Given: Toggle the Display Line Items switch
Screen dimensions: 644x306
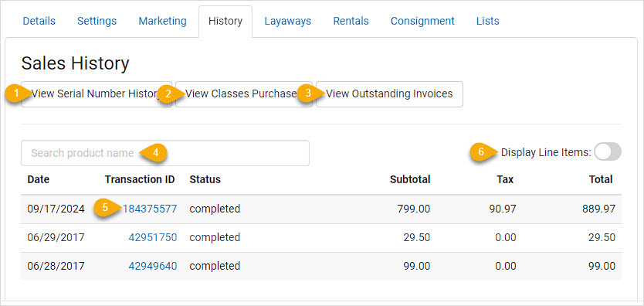Looking at the screenshot, I should tap(608, 152).
